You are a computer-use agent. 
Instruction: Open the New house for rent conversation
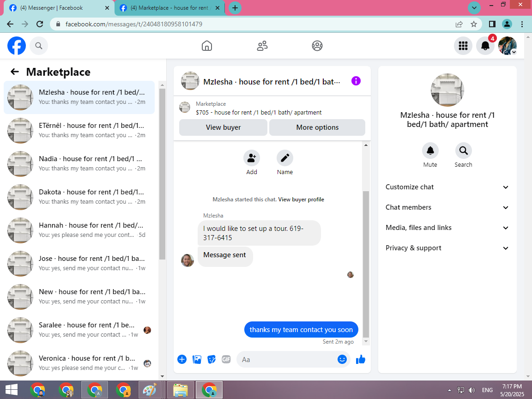[x=79, y=297]
